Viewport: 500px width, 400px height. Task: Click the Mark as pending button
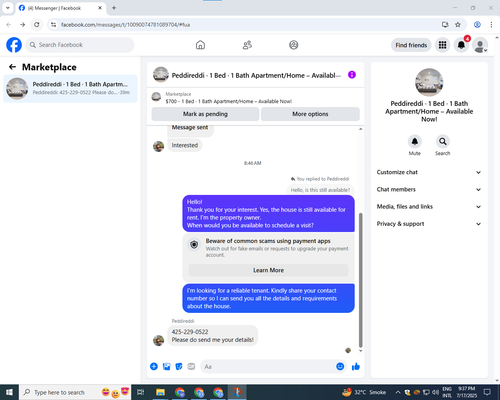[x=205, y=114]
